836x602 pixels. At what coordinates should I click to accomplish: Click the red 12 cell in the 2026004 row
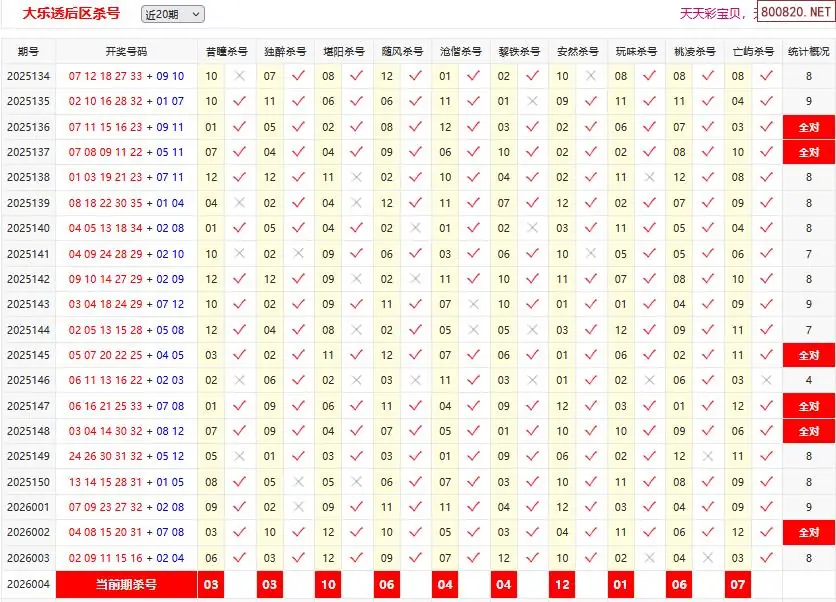point(562,584)
